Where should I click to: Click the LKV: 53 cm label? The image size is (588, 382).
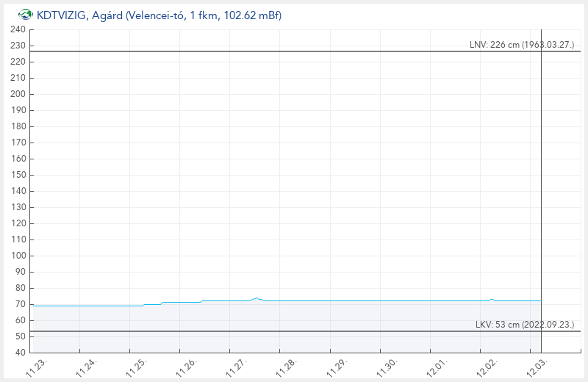click(x=524, y=325)
